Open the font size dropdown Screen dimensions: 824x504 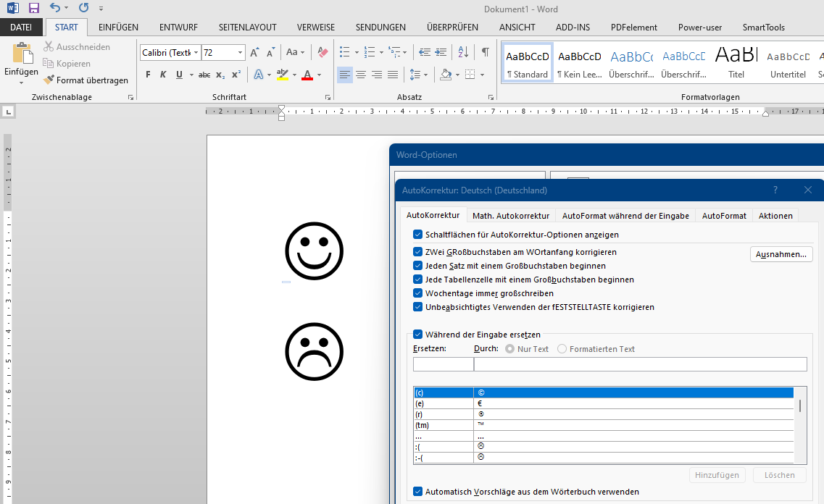pyautogui.click(x=240, y=52)
